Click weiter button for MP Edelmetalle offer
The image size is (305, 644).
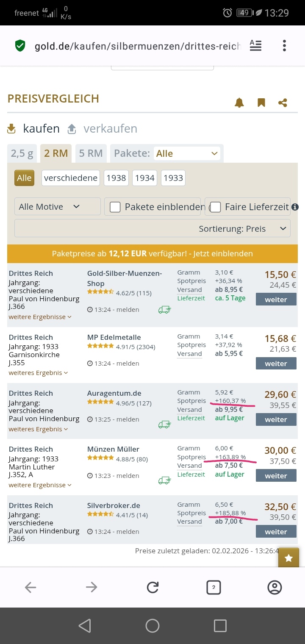276,364
